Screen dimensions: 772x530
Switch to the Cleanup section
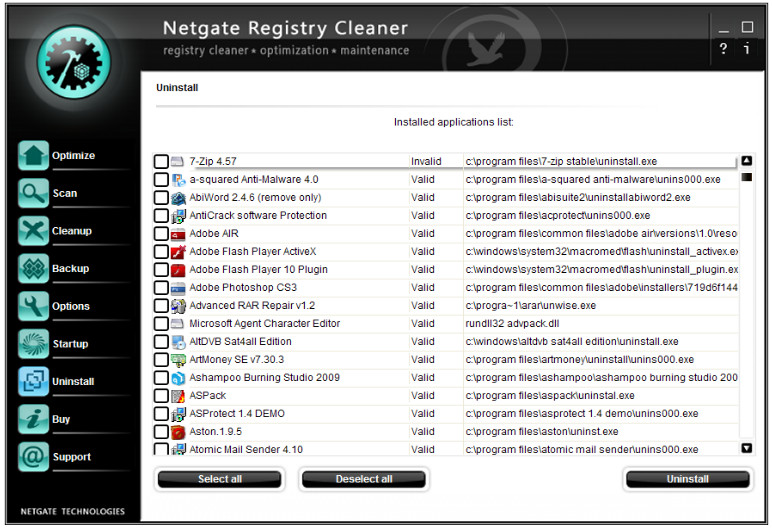[x=72, y=231]
